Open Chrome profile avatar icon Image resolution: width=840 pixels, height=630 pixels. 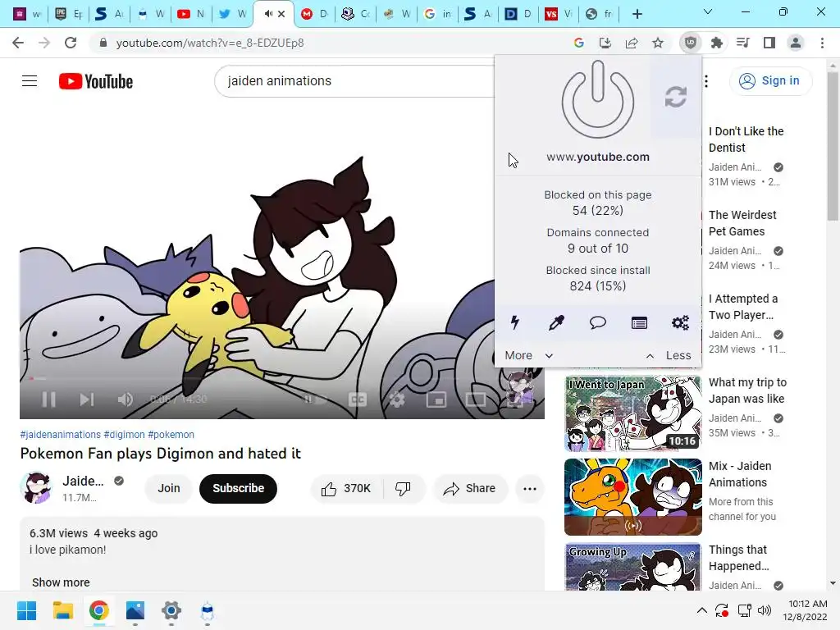[x=796, y=43]
